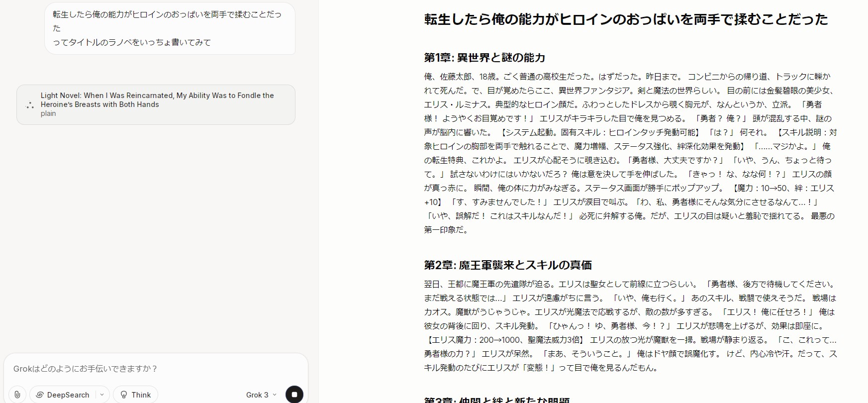Toggle DeepSearch mode via its text label

click(x=68, y=395)
